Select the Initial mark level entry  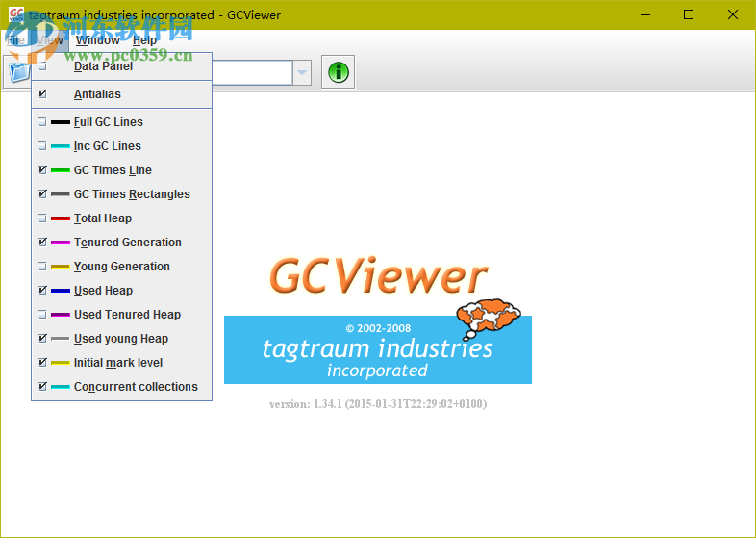coord(121,363)
